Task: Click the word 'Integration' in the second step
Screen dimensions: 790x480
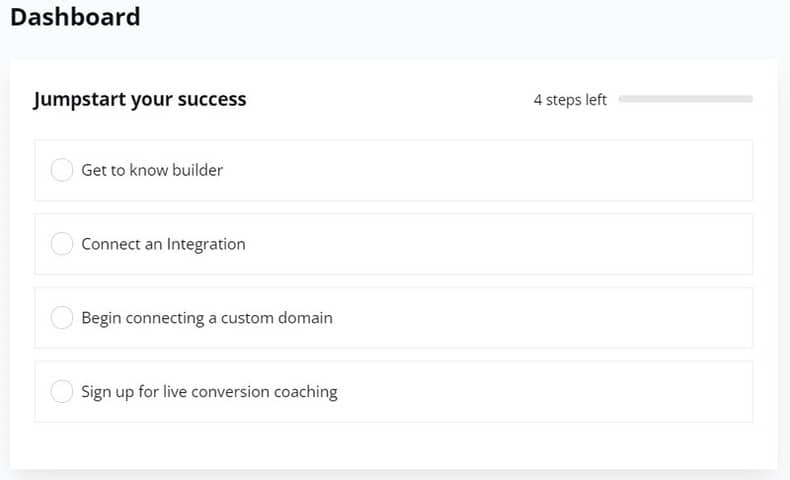Action: [206, 244]
